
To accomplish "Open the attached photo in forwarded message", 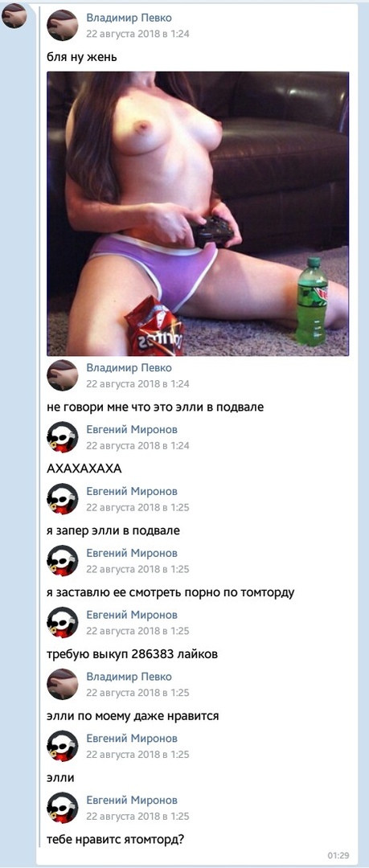I will 198,214.
